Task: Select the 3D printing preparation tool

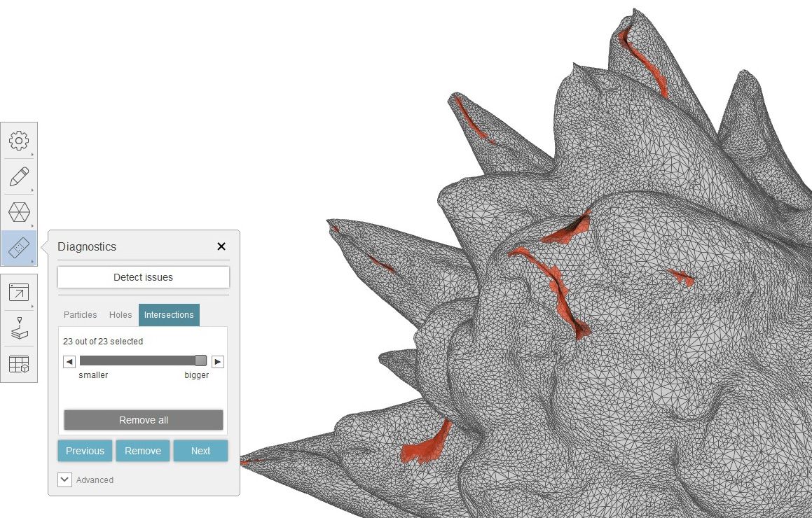Action: tap(20, 327)
